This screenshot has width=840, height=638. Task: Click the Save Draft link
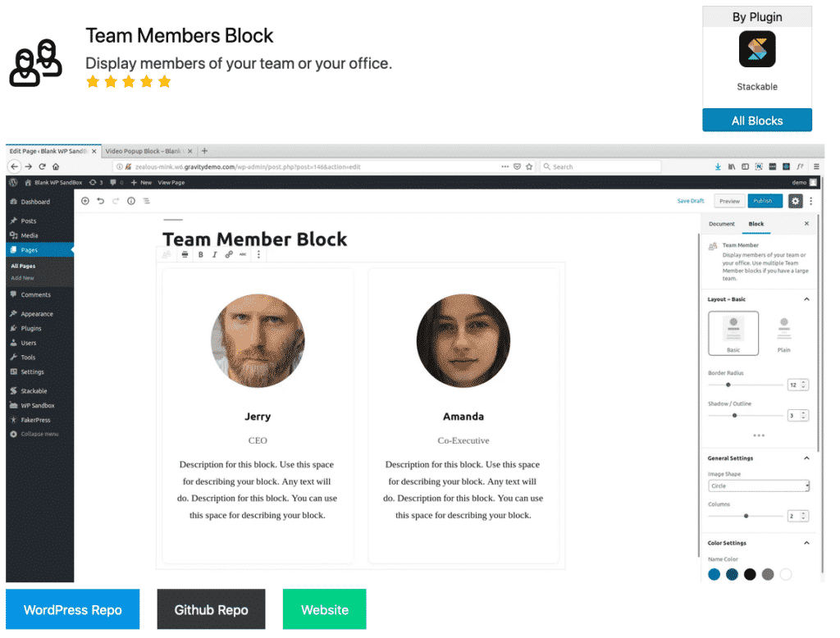(x=690, y=201)
